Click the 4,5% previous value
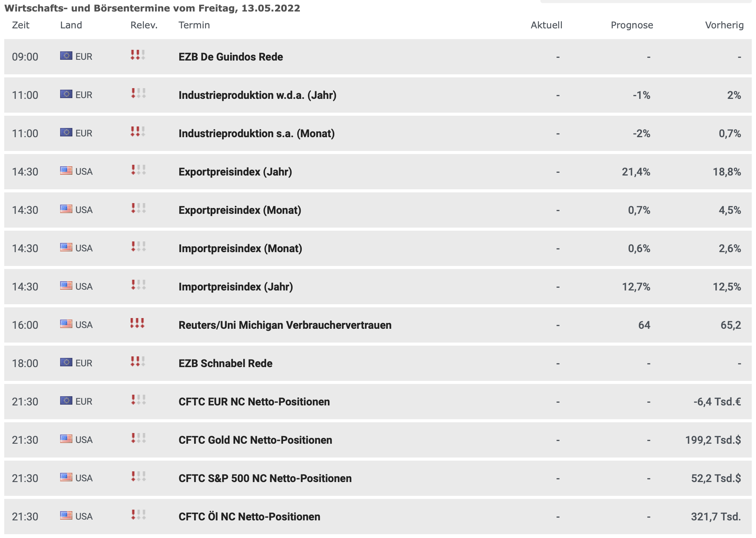756x538 pixels. click(730, 210)
